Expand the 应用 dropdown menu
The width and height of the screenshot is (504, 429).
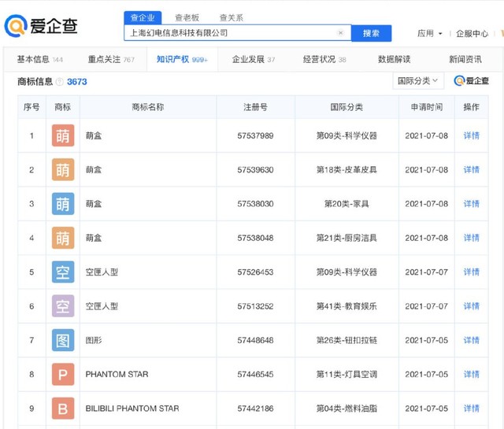click(430, 33)
